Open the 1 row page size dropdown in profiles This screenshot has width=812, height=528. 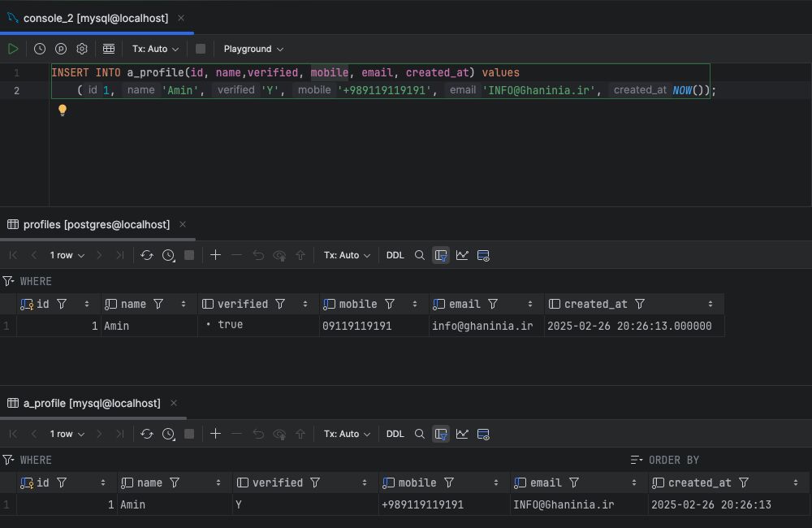67,255
